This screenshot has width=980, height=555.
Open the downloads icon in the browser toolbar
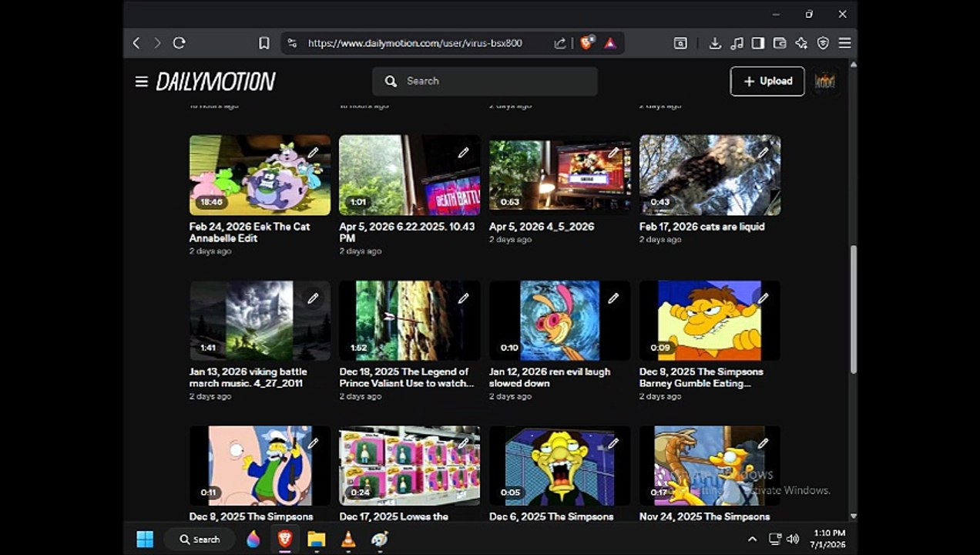pos(715,43)
